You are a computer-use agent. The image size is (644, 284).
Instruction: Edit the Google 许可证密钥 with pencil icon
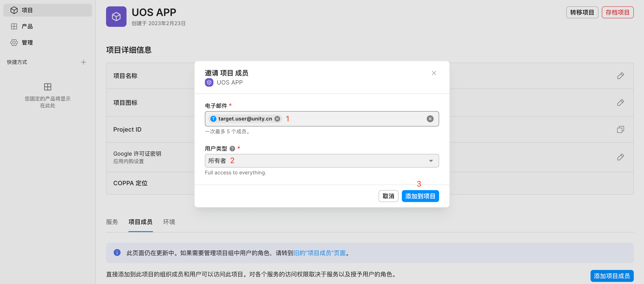(620, 157)
